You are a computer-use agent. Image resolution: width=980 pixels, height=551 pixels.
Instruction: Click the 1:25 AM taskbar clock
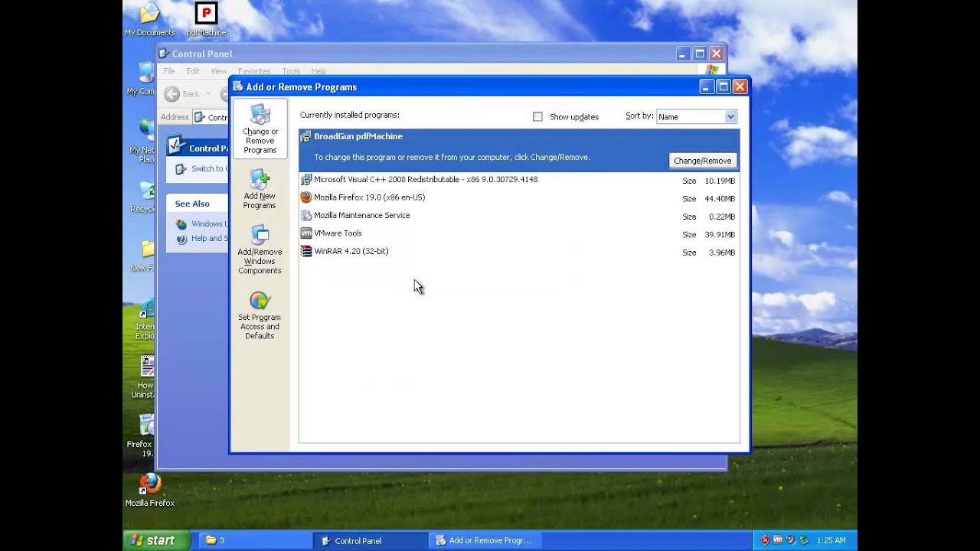[x=831, y=540]
